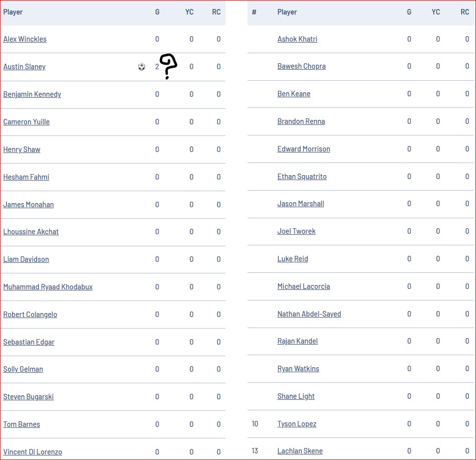The image size is (476, 460).
Task: Open Lachlan Skene player link
Action: [300, 451]
